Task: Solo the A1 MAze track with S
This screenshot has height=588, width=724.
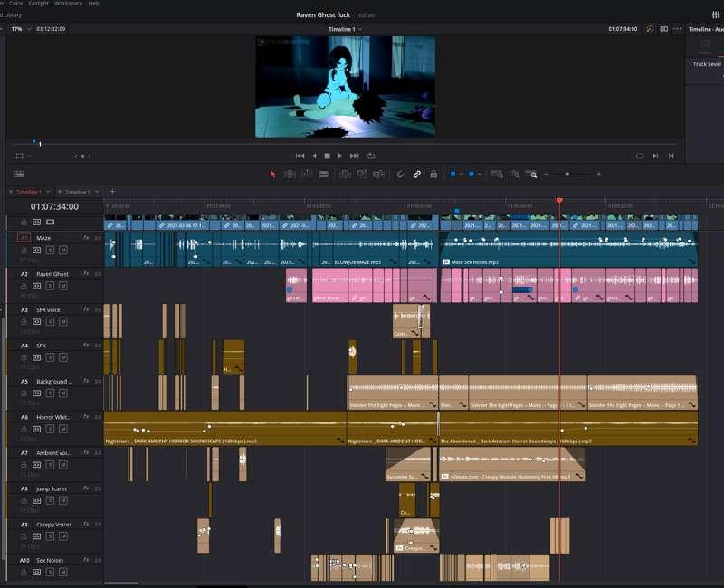Action: [50, 251]
